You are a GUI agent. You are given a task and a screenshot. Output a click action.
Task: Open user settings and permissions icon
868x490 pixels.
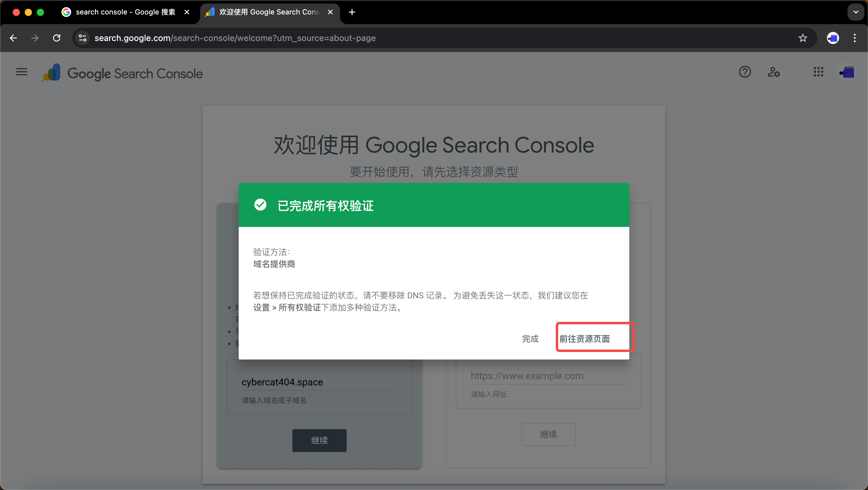click(x=774, y=72)
